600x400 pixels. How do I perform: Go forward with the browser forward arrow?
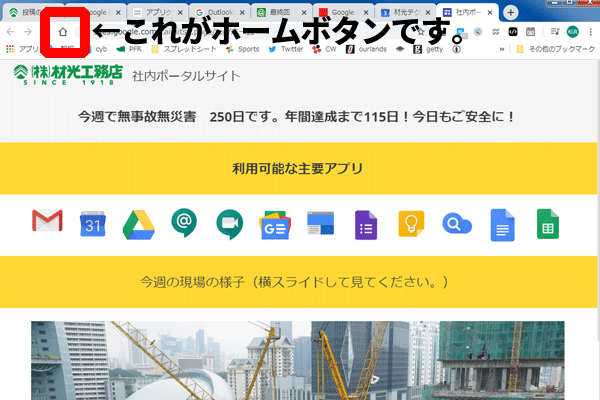28,32
